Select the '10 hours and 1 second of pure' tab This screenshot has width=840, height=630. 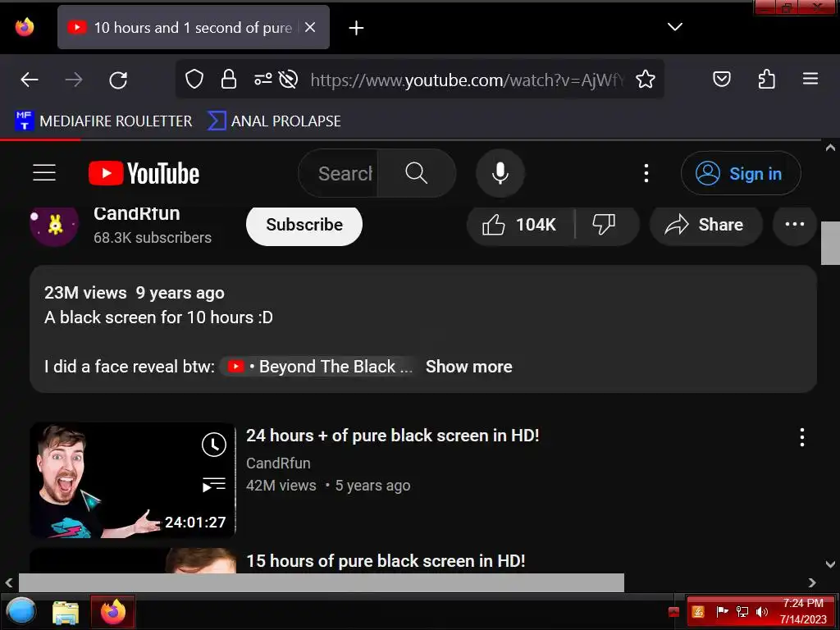(194, 27)
